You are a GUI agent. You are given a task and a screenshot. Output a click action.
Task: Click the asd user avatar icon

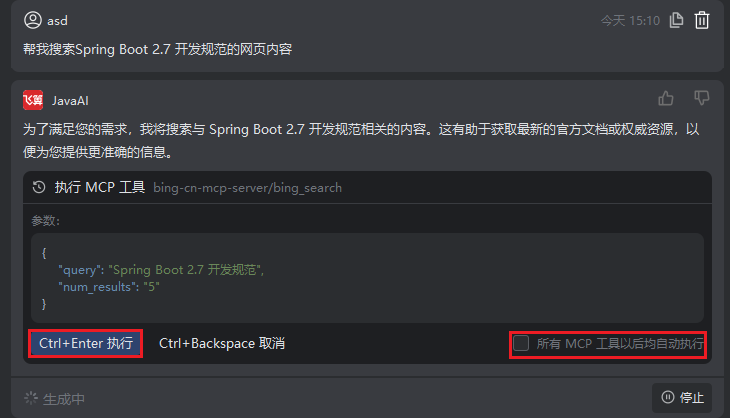coord(33,20)
